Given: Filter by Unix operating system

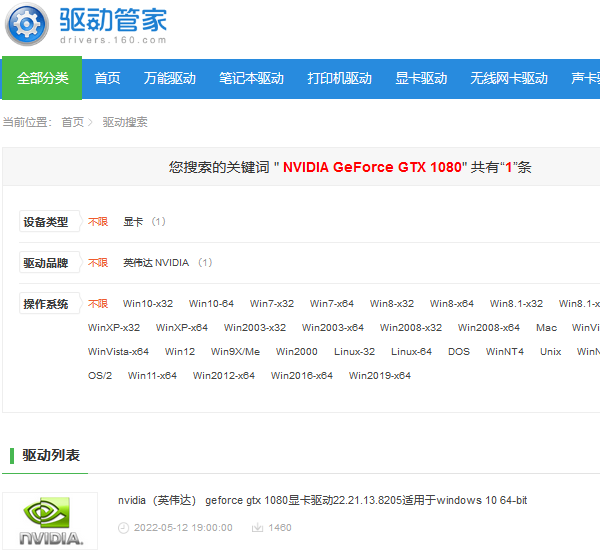Looking at the screenshot, I should click(x=551, y=352).
